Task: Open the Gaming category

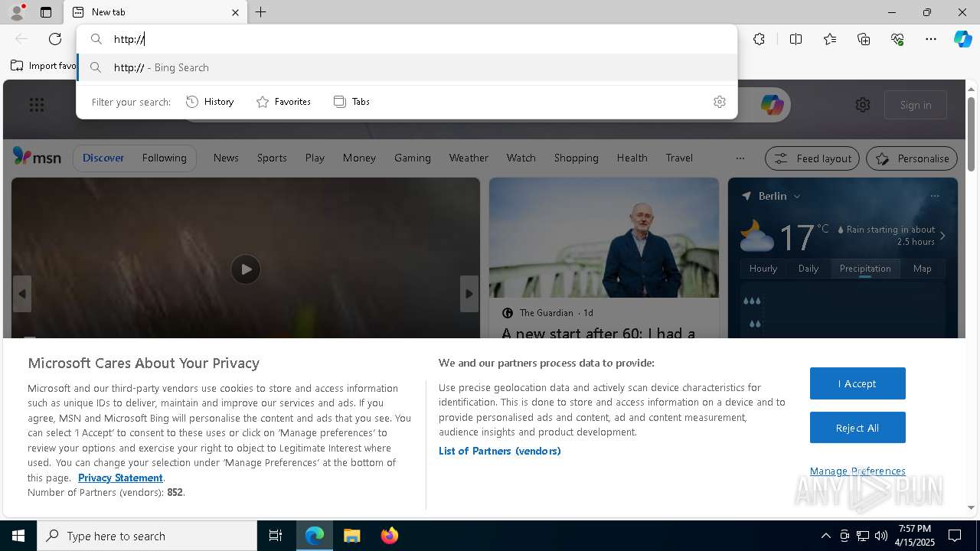Action: click(413, 158)
